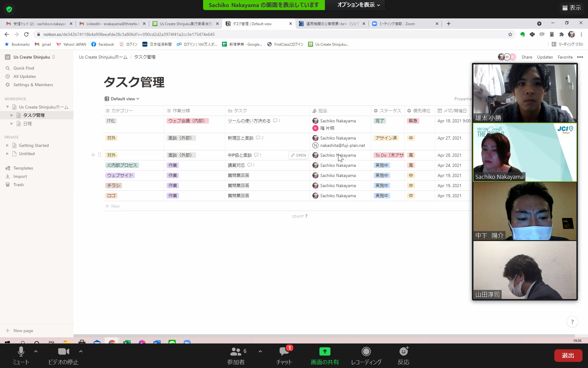The width and height of the screenshot is (588, 368).
Task: Click Sachiko Nakayama's video thumbnail
Action: tap(525, 152)
